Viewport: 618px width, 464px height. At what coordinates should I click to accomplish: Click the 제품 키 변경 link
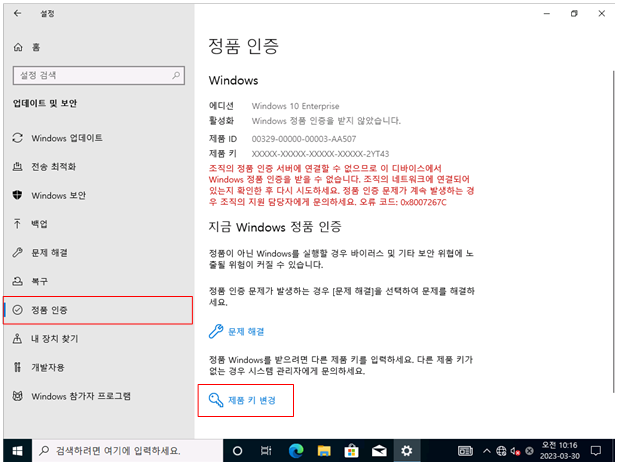click(x=252, y=400)
